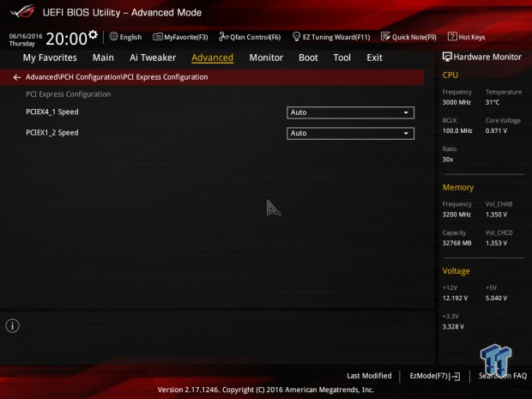Click Hardware Monitor title text
This screenshot has height=399, width=532.
[487, 57]
